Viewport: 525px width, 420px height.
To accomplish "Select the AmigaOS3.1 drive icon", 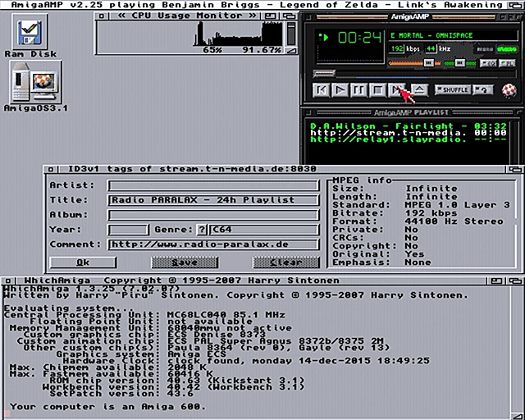I will point(36,82).
